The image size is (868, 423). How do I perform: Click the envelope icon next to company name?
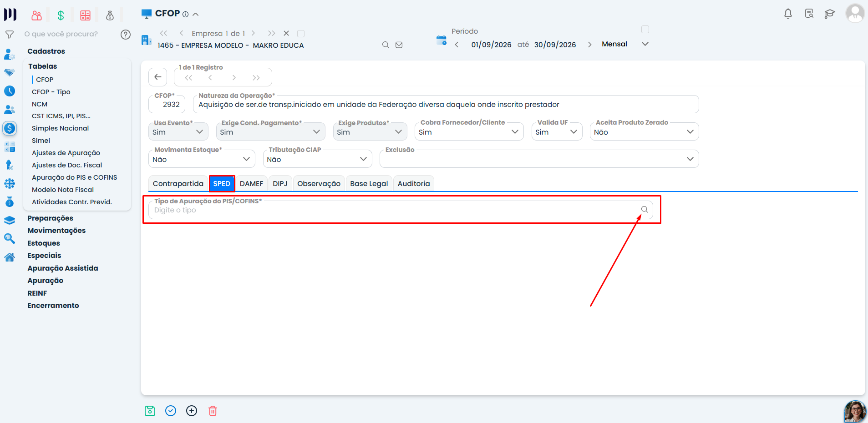[x=399, y=45]
